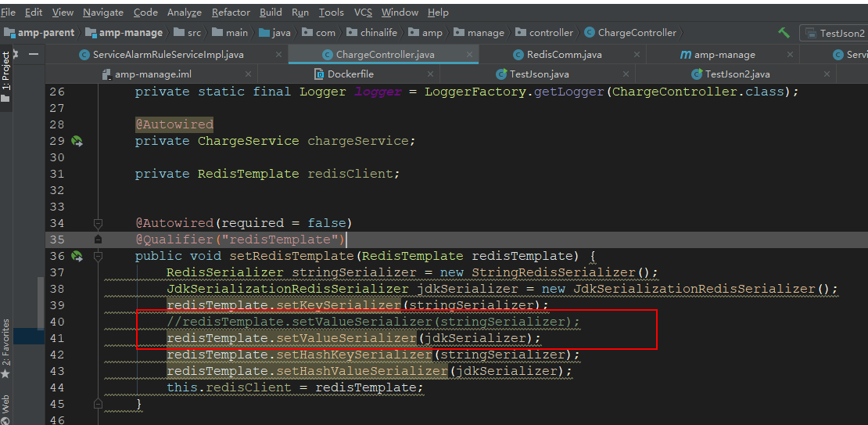Switch to the amp-manage.iml tab
868x425 pixels.
(147, 74)
